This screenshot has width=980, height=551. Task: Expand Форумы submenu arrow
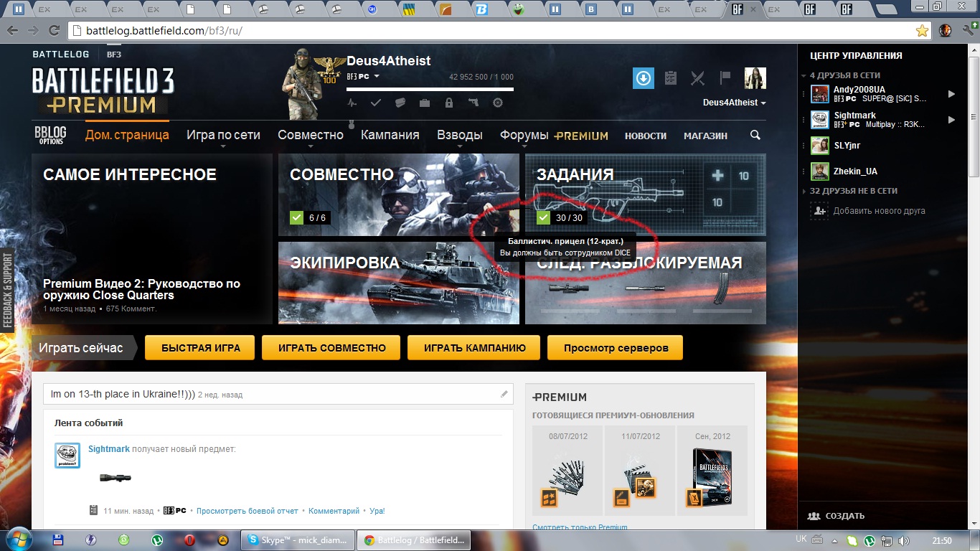coord(524,147)
